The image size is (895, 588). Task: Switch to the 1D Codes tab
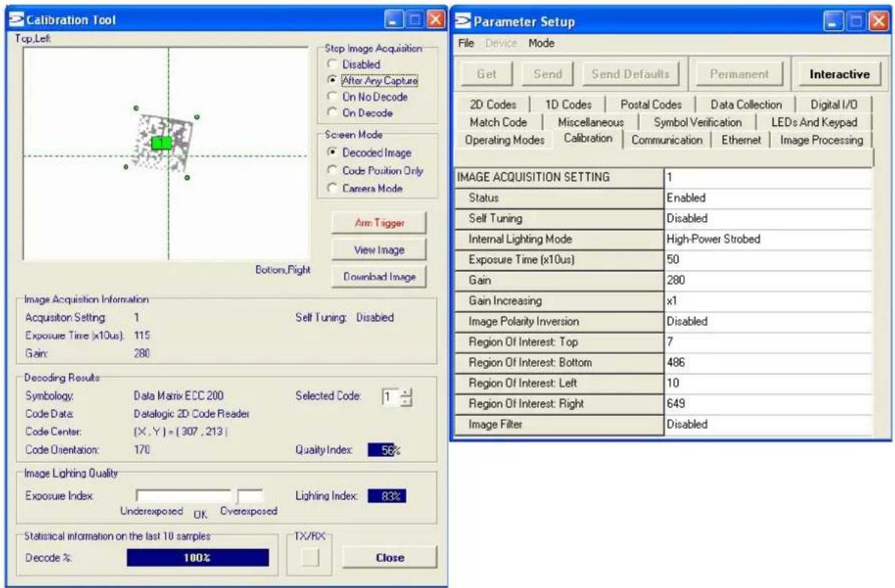(568, 104)
